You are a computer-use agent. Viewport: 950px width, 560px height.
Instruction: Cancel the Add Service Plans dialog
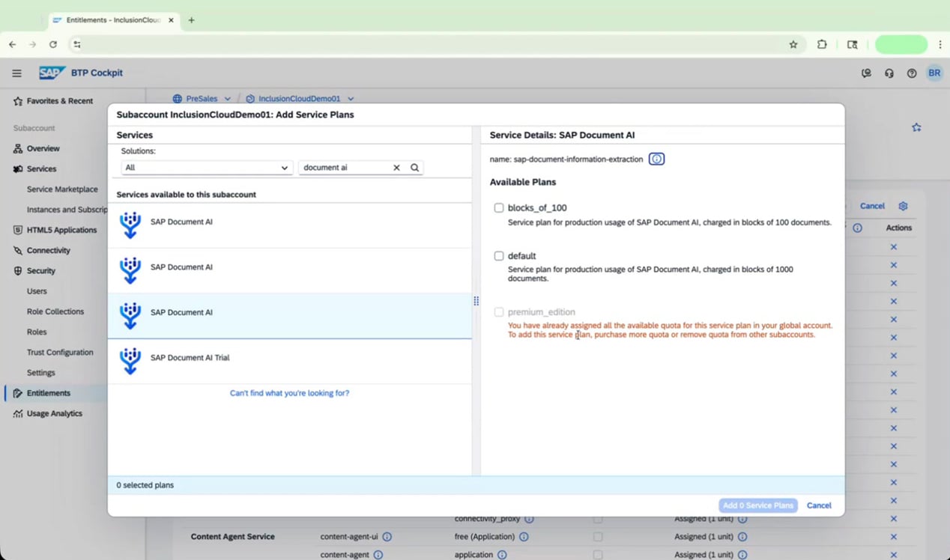pos(819,505)
